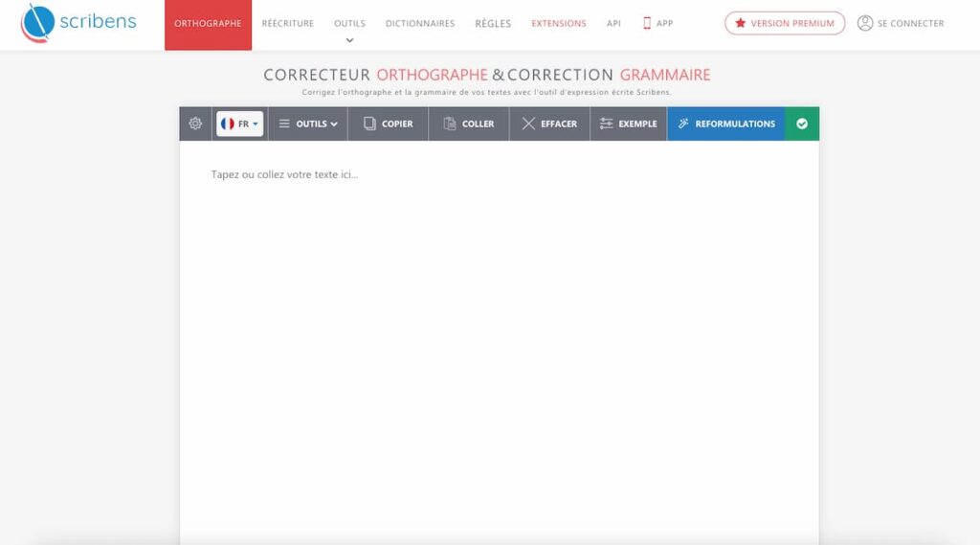Click EFFACER to clear text
The image size is (980, 545).
tap(549, 124)
